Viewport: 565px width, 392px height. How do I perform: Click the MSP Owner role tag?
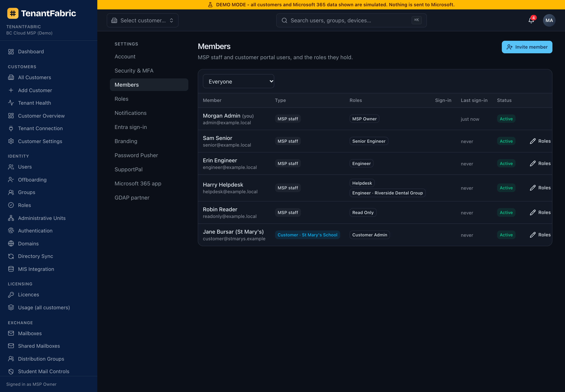364,119
